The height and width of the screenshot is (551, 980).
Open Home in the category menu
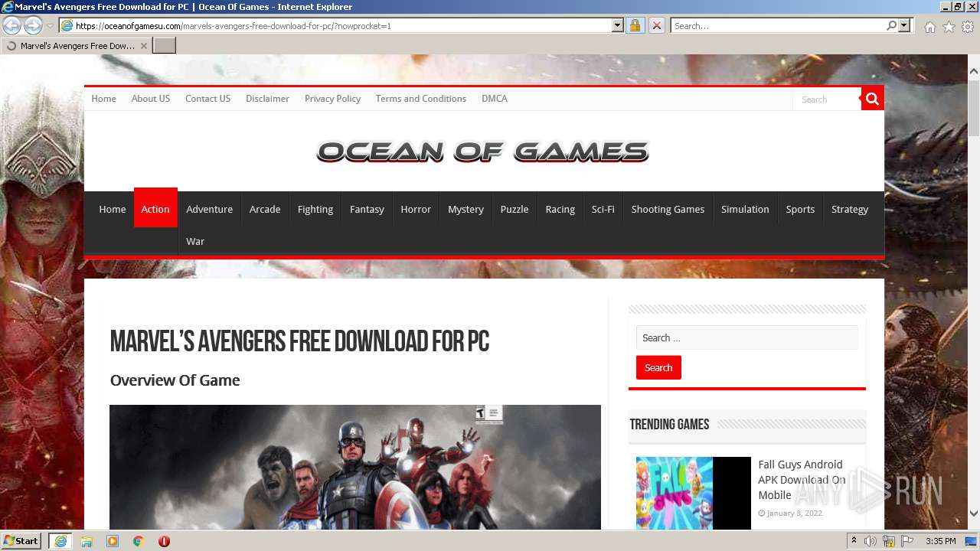112,209
